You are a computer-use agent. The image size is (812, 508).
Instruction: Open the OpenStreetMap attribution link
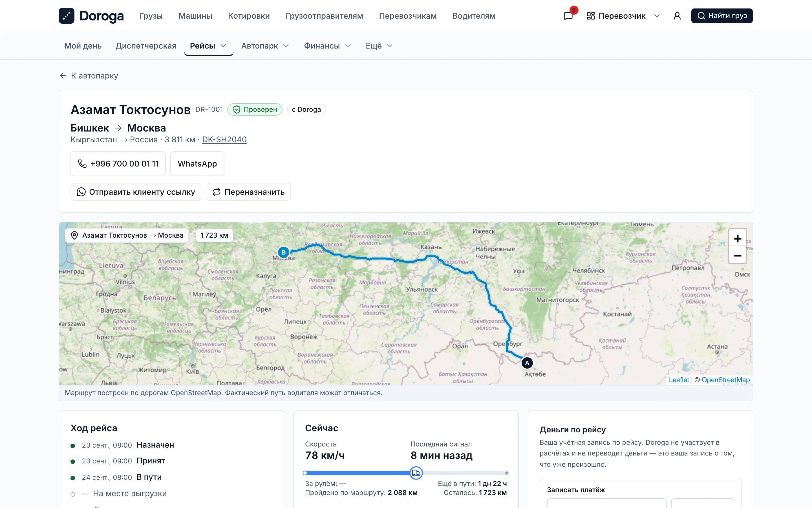click(725, 380)
